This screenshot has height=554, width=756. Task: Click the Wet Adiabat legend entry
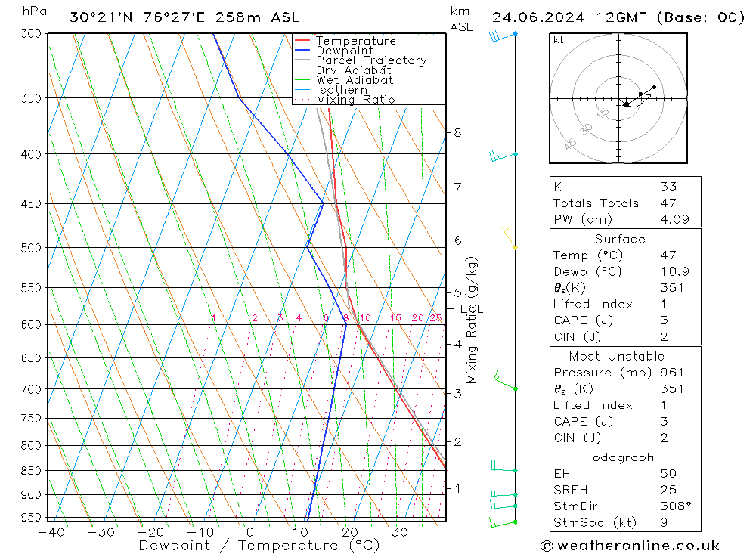[344, 80]
